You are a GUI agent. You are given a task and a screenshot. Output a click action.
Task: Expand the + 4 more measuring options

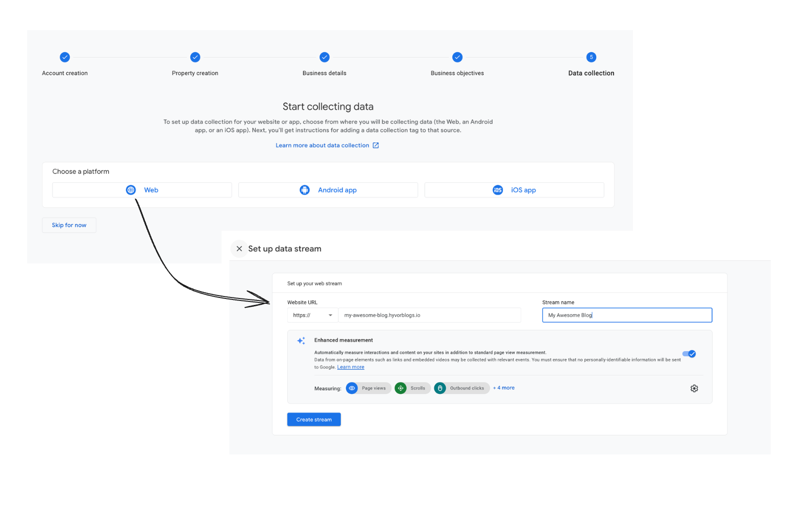click(503, 388)
